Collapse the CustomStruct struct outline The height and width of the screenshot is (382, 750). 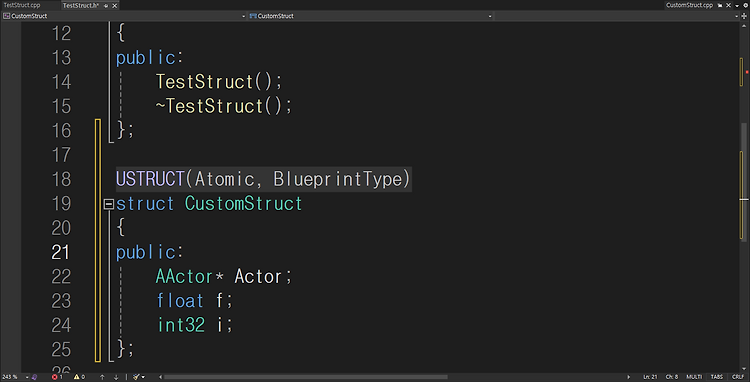109,205
